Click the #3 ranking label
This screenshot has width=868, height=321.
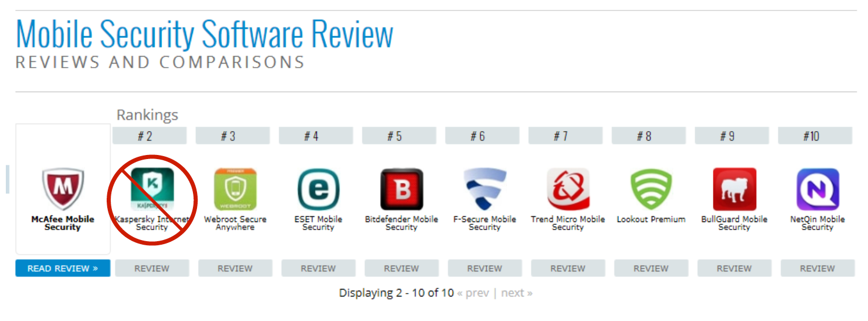click(233, 136)
